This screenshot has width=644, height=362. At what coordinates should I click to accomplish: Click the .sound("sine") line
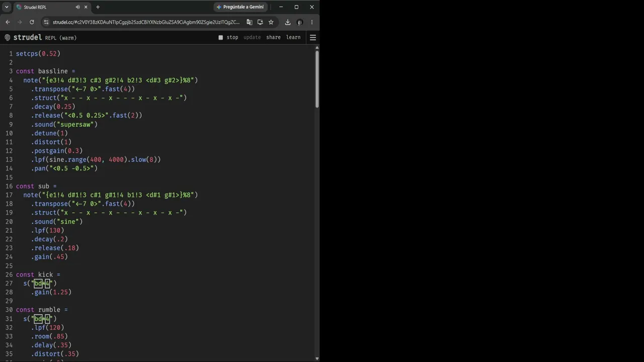point(57,222)
